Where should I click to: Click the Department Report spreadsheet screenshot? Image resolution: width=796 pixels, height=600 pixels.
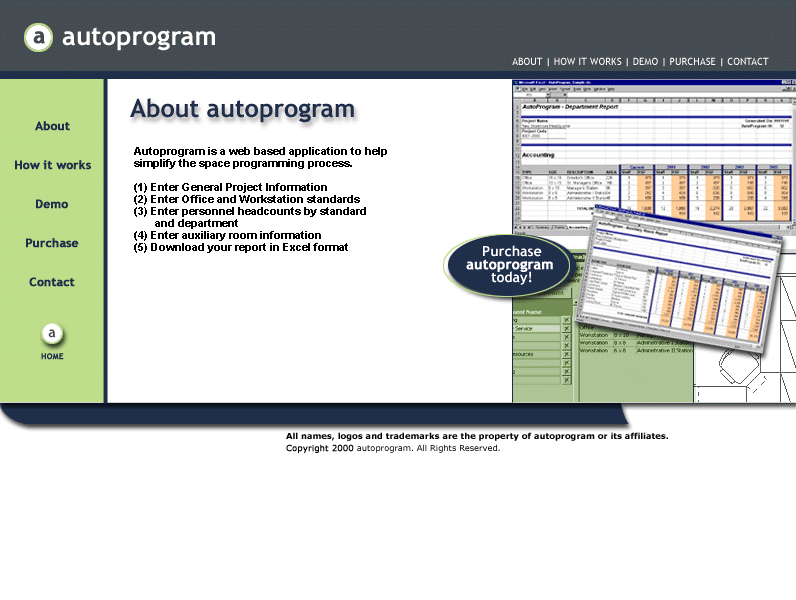coord(654,152)
